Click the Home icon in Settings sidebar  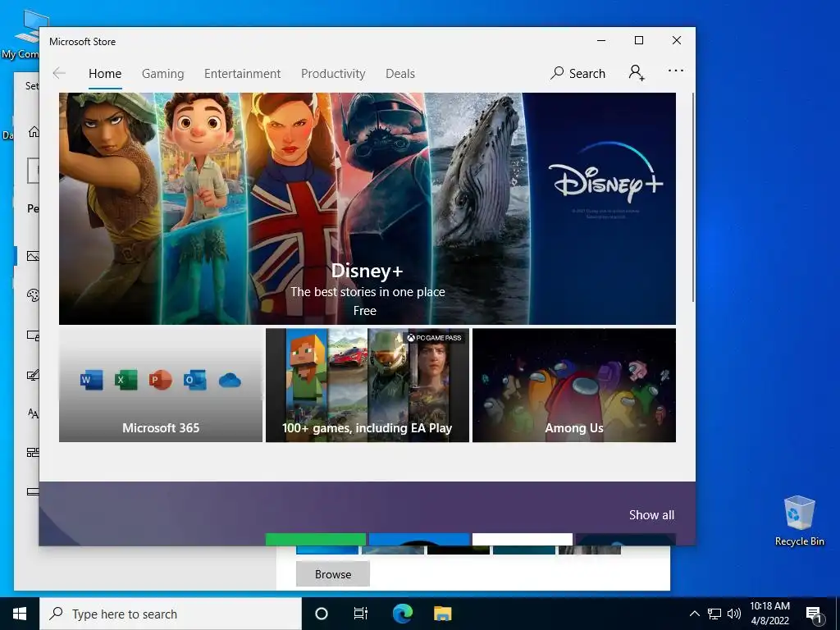[33, 132]
